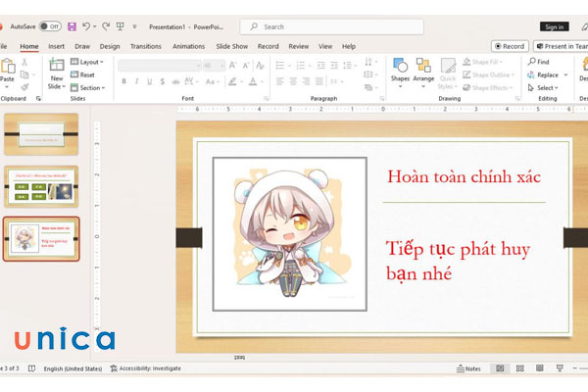Screen dimensions: 588x392
Task: Click Clear All Formatting icon
Action: (260, 66)
